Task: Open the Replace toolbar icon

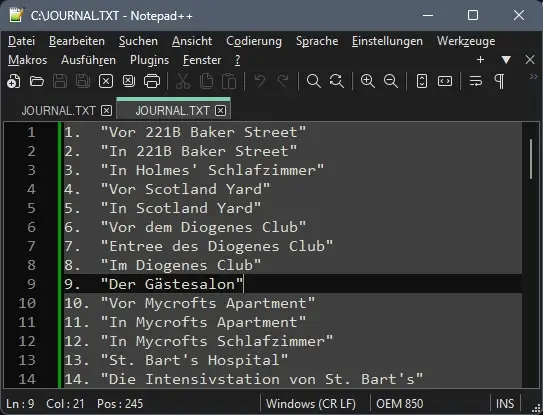Action: tap(337, 81)
